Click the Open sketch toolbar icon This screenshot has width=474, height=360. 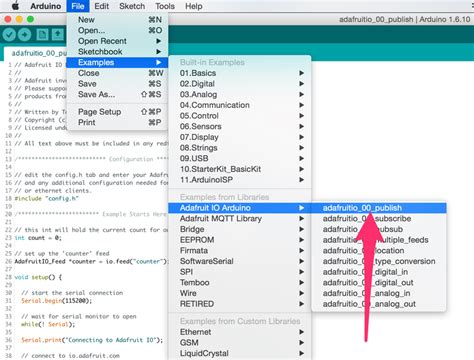pyautogui.click(x=58, y=34)
